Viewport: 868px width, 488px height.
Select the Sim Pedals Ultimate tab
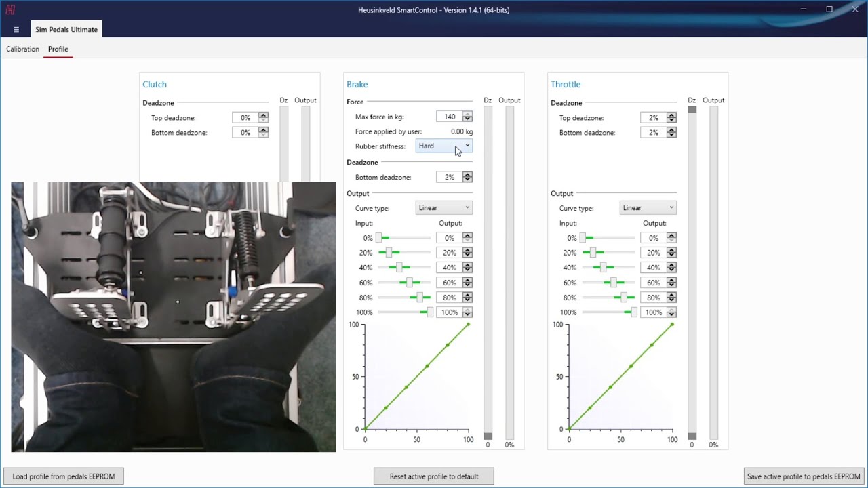pyautogui.click(x=66, y=30)
